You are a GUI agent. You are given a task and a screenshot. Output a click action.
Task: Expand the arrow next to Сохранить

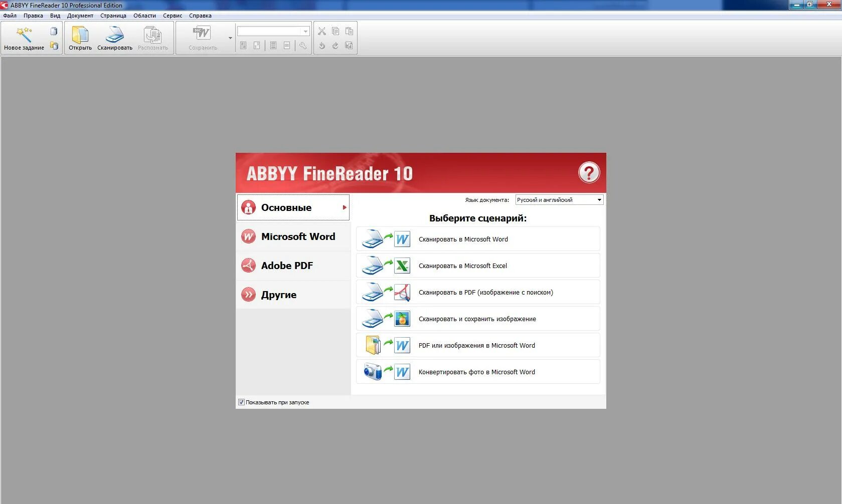click(x=230, y=38)
